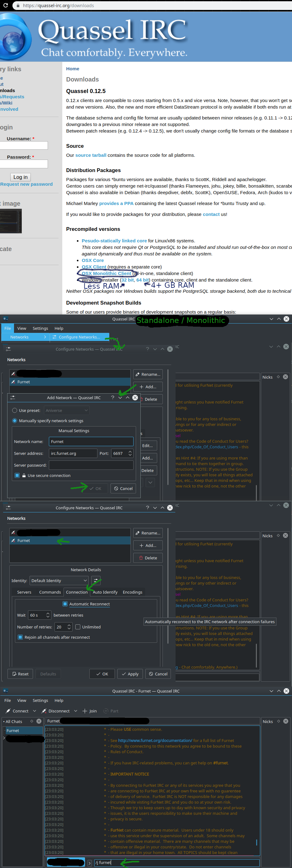Click the Quassel app icon in the Standalone window titlebar
The image size is (292, 868).
point(5,319)
